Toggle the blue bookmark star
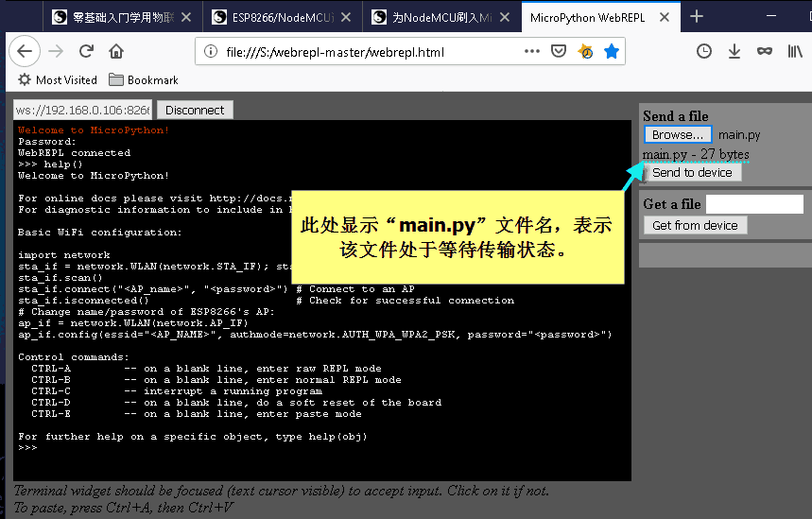Screen dimensions: 812x519 click(612, 51)
